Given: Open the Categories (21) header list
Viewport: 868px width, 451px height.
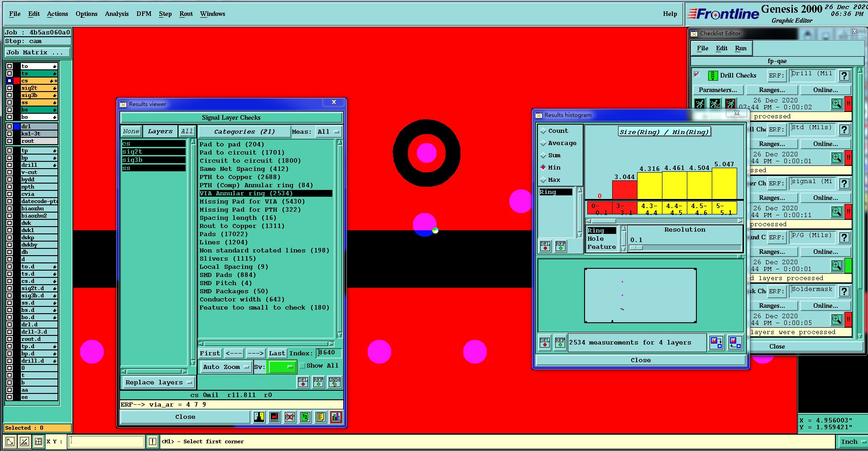Looking at the screenshot, I should [245, 132].
